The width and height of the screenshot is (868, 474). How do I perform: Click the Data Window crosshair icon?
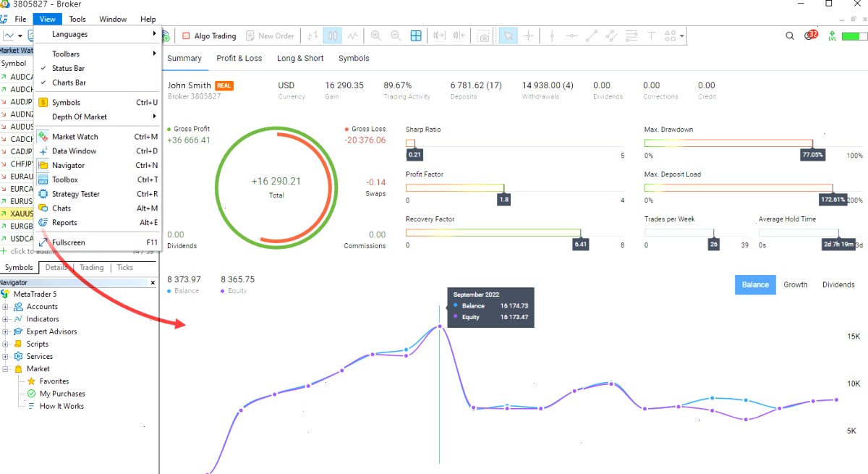click(x=43, y=151)
